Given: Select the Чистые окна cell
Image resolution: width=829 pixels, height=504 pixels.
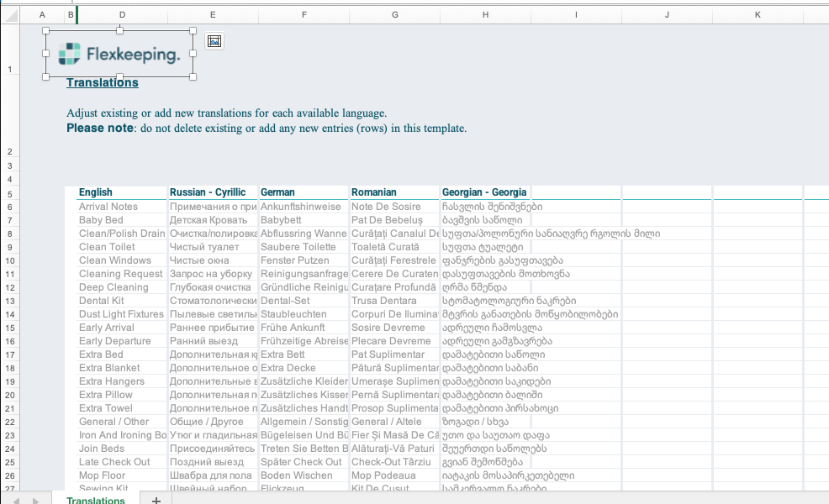Looking at the screenshot, I should (213, 260).
